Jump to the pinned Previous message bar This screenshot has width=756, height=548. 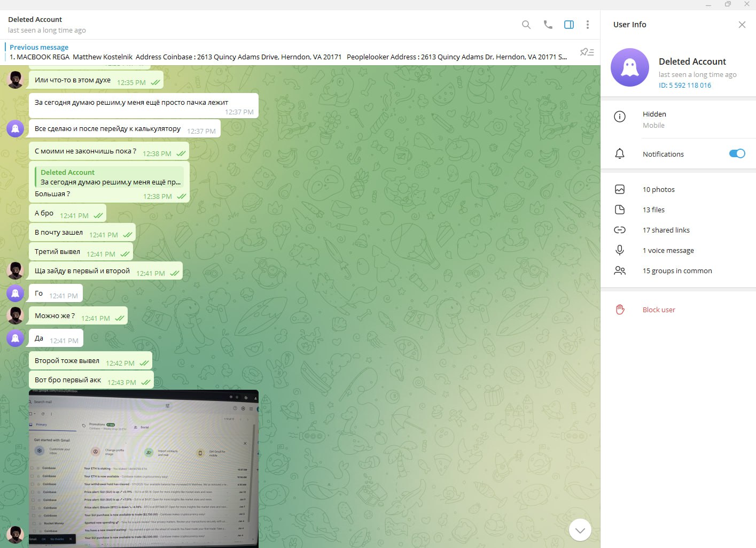pos(289,52)
